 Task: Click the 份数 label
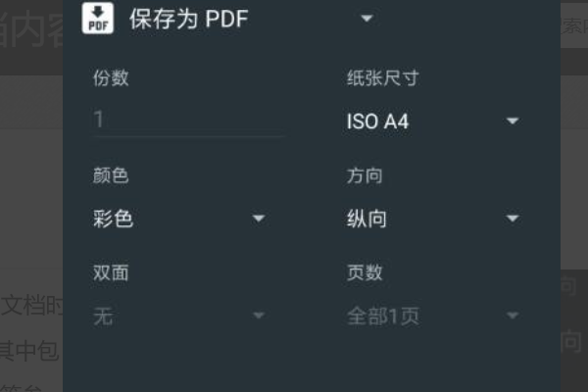coord(111,78)
